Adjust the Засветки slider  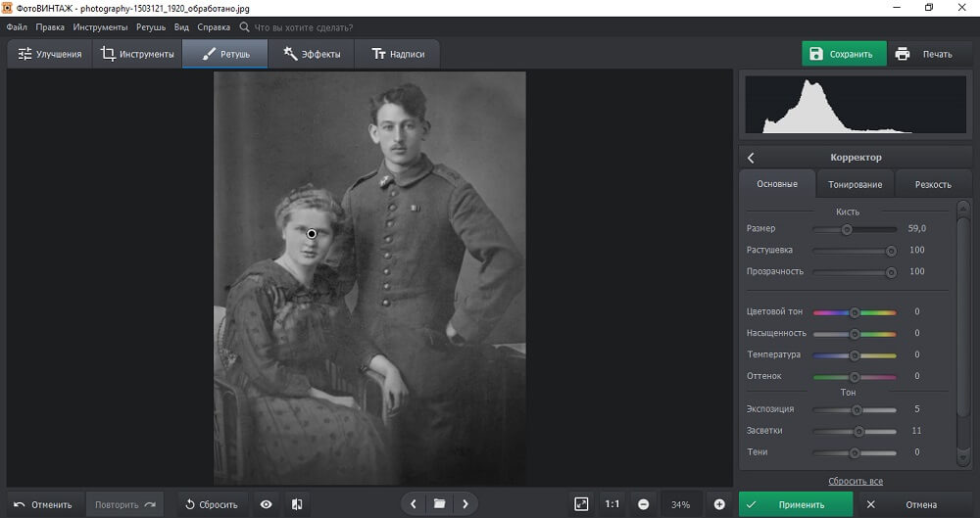[855, 431]
